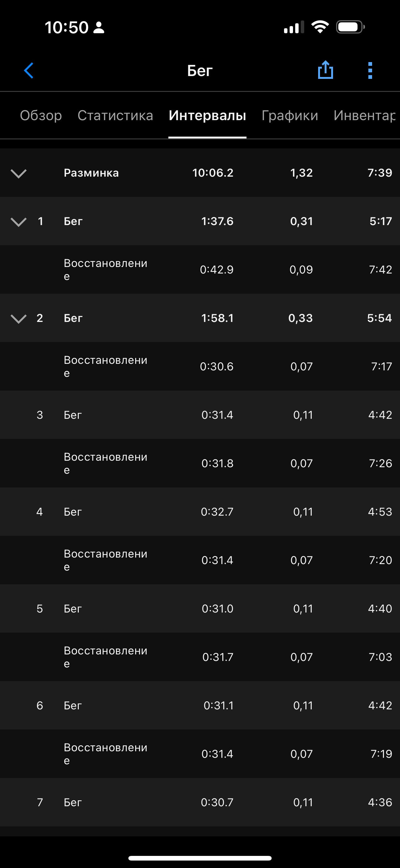Tap the person icon beside the clock
Image resolution: width=400 pixels, height=868 pixels.
coord(99,27)
